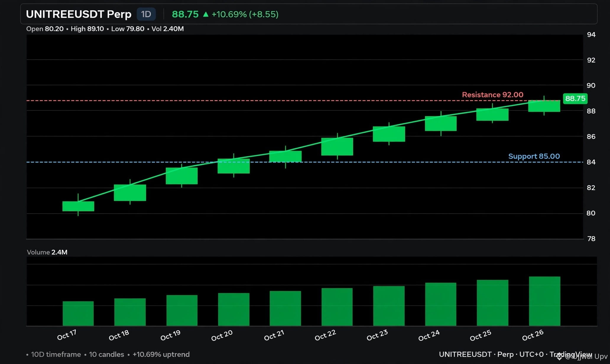Click the Support 85.00 label
Image resolution: width=610 pixels, height=364 pixels.
click(x=534, y=156)
